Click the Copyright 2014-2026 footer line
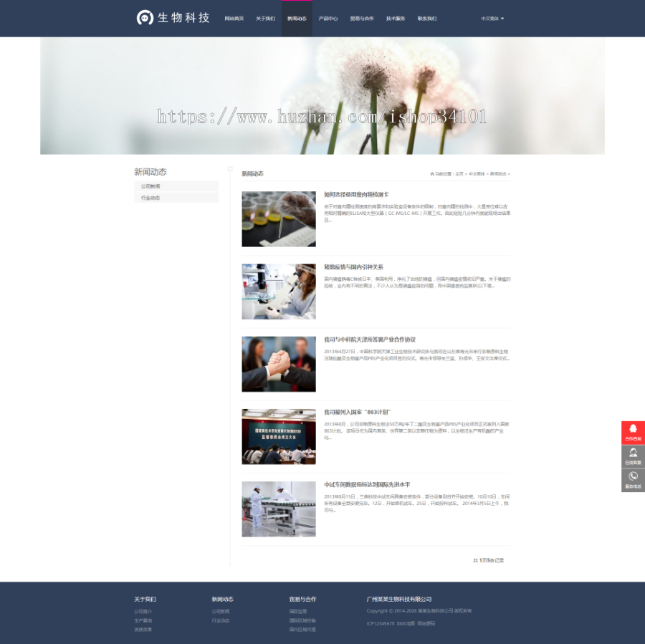This screenshot has width=645, height=644. [x=419, y=611]
